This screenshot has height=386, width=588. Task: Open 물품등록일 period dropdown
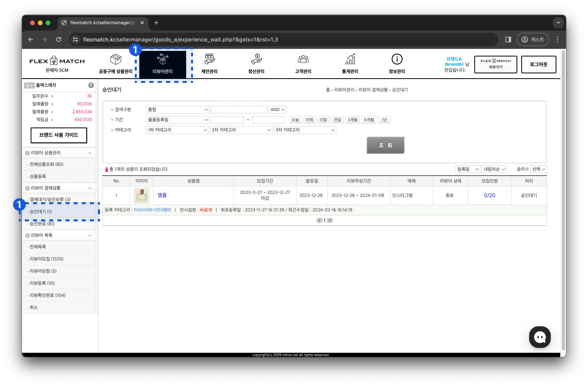click(178, 120)
